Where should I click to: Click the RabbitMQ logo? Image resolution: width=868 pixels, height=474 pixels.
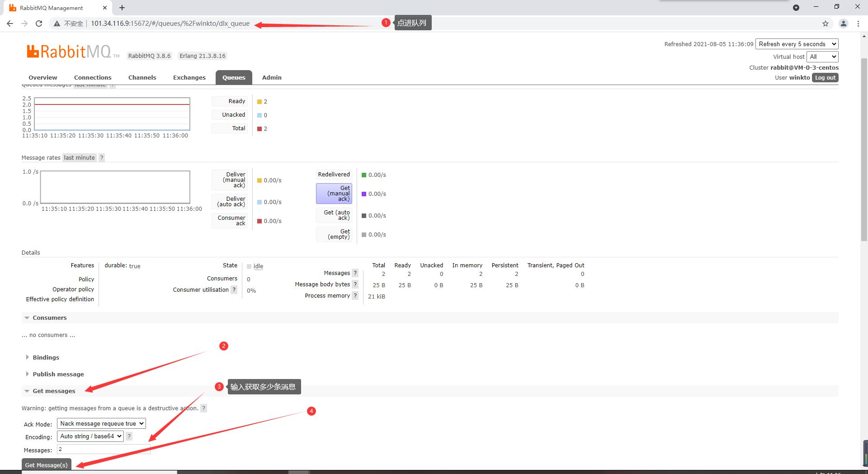[73, 52]
